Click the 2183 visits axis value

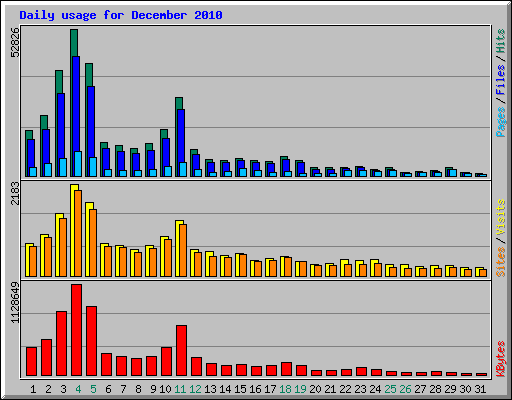coord(15,194)
